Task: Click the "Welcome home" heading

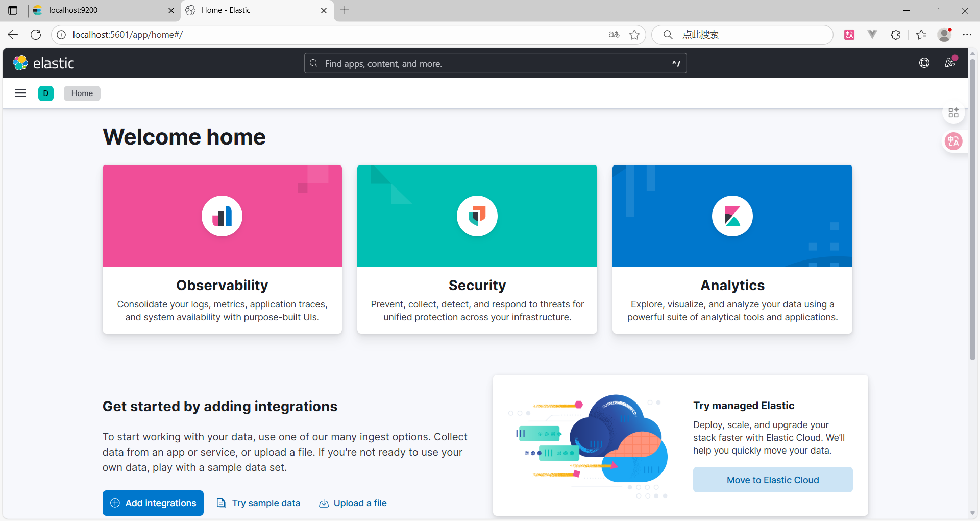Action: (x=184, y=137)
